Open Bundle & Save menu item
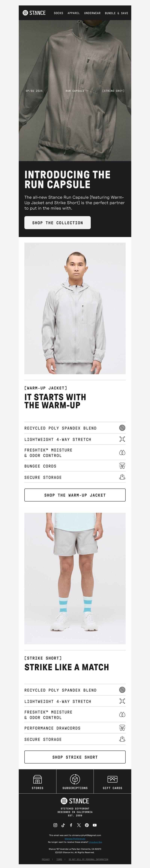The width and height of the screenshot is (150, 868). tap(116, 13)
